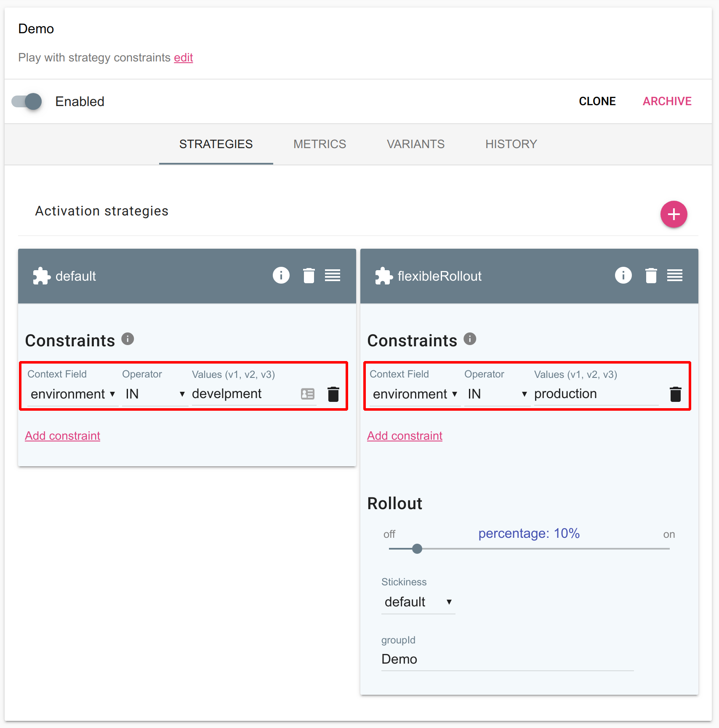The image size is (719, 728).
Task: Open Context Field dropdown in default strategy
Action: coord(72,394)
